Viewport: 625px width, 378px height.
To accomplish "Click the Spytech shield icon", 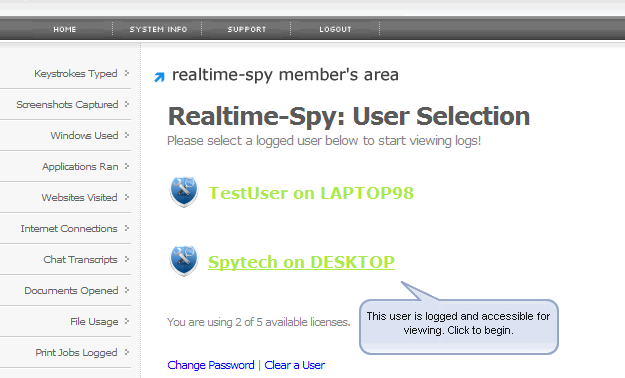I will (x=184, y=261).
